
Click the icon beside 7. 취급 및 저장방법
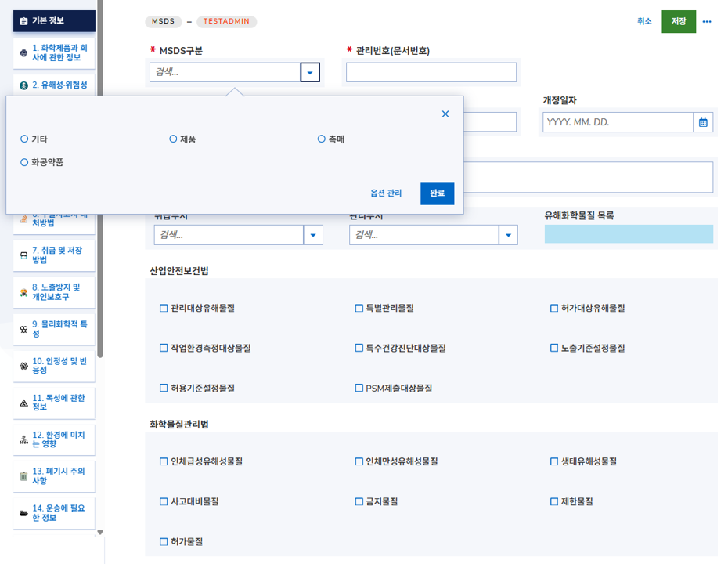pos(23,255)
